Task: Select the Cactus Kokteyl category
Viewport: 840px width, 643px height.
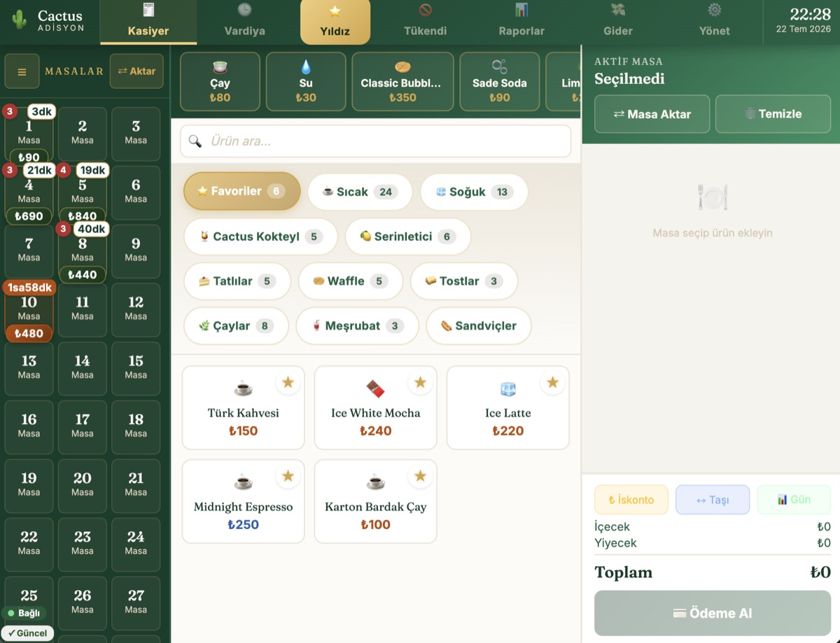Action: 260,236
